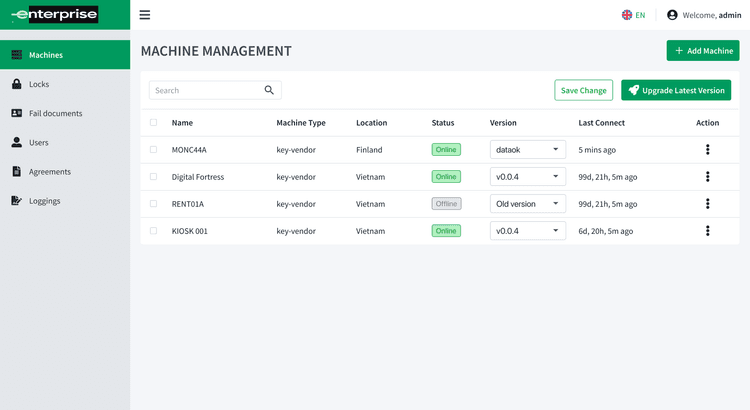Click the Finland location cell
This screenshot has width=750, height=410.
369,150
